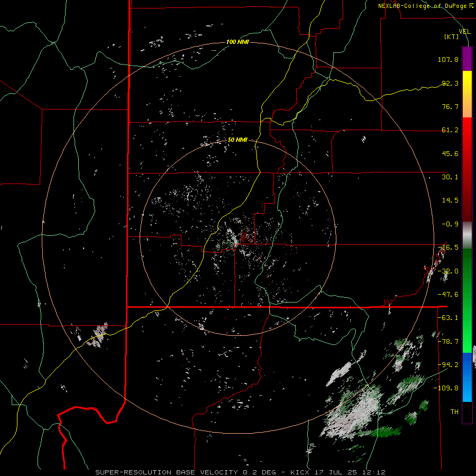
Task: Pick the gray near-zero segment of the scale
Action: click(x=467, y=235)
